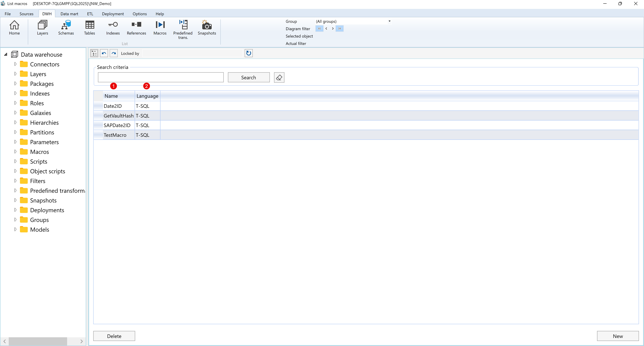Viewport: 644px width, 346px height.
Task: Switch to the ETL tab
Action: [90, 14]
